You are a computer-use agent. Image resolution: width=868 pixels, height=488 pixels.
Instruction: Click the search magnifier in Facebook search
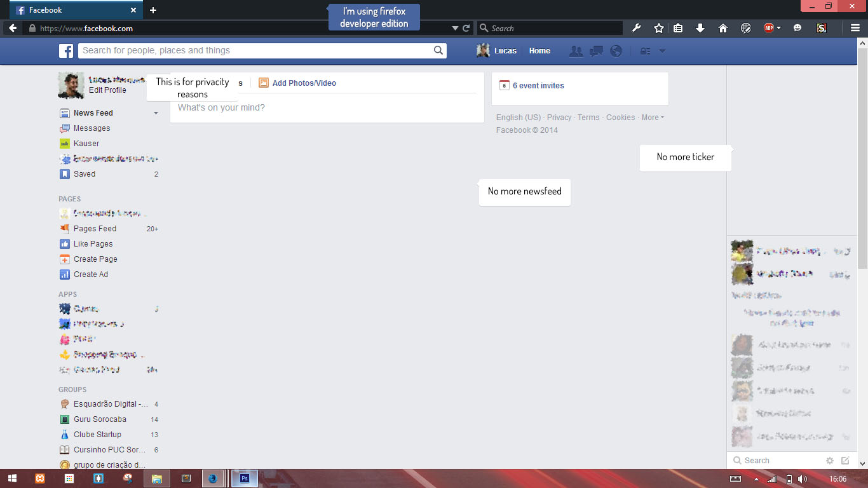tap(438, 51)
